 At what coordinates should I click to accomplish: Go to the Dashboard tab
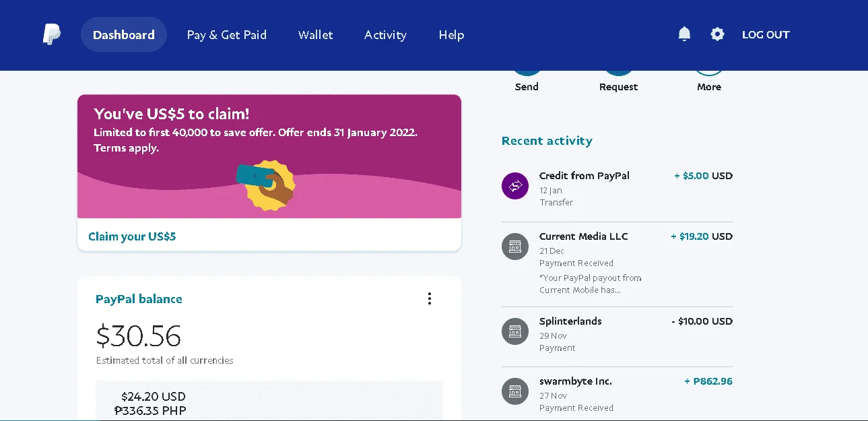(124, 34)
